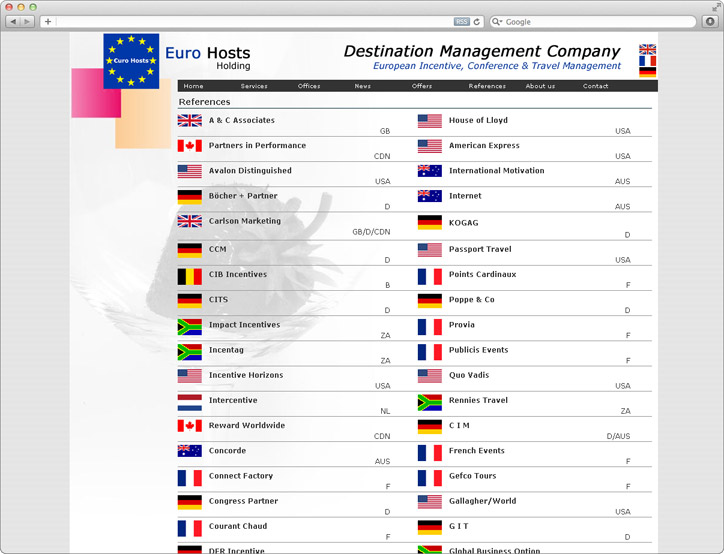724x554 pixels.
Task: Click Belgian flag beside CIB Incentives
Action: pos(190,277)
